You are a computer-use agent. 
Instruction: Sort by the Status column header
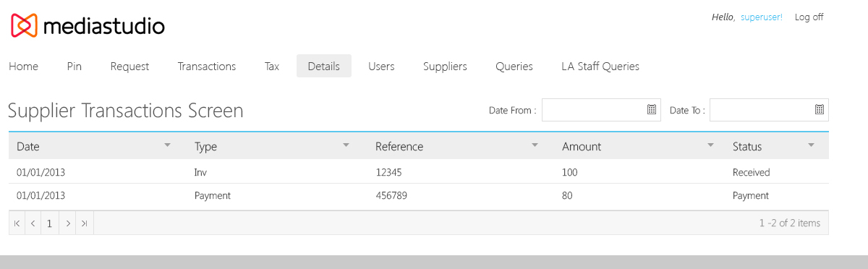(x=747, y=146)
